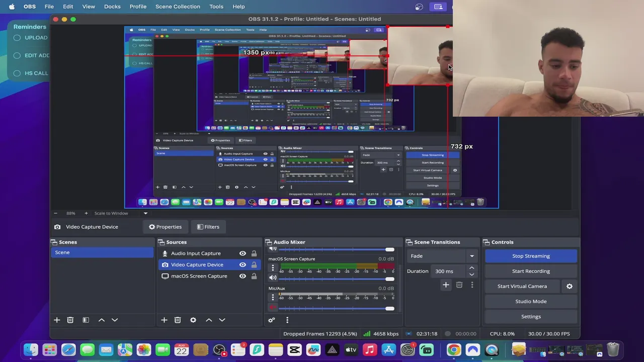This screenshot has width=644, height=362.
Task: Zoom in preview with plus icon
Action: [86, 213]
